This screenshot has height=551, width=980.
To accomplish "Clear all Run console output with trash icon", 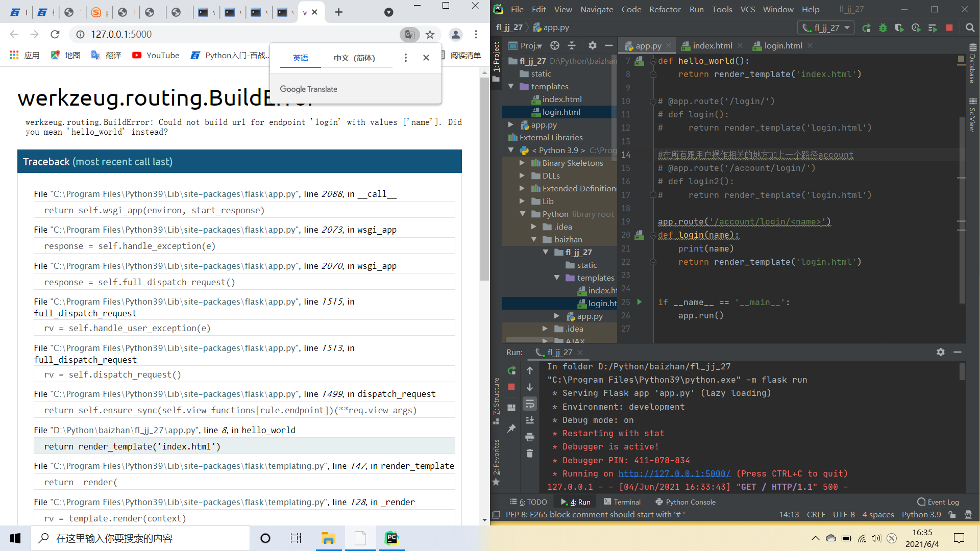I will [530, 453].
